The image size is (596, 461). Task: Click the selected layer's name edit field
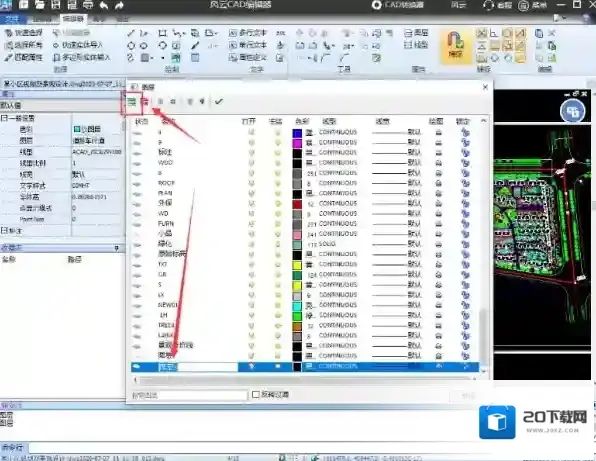[x=198, y=367]
